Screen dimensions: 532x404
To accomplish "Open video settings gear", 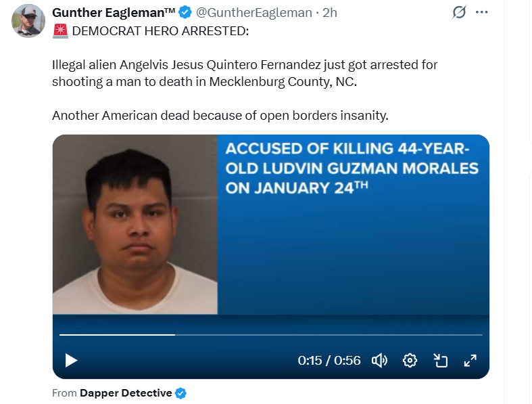I will point(410,361).
